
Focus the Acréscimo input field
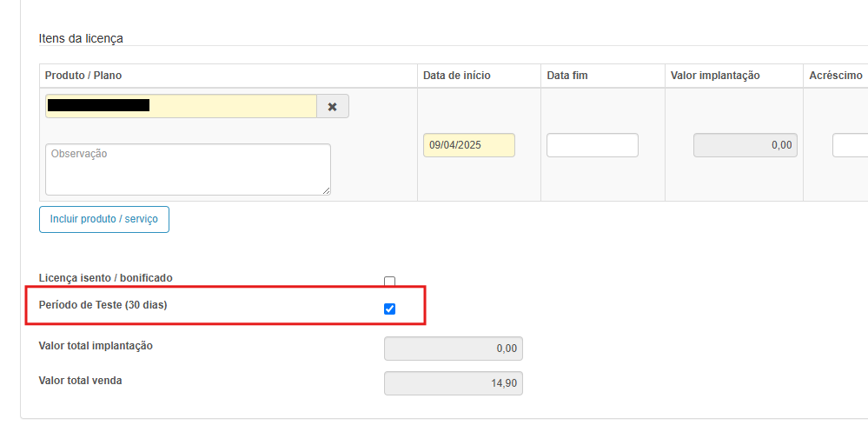[850, 145]
